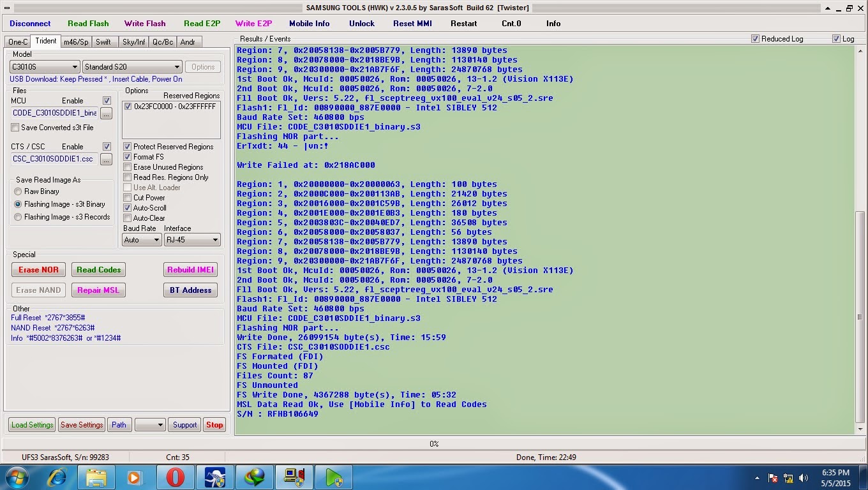This screenshot has width=868, height=490.
Task: Switch to the Andr tab
Action: click(x=188, y=42)
